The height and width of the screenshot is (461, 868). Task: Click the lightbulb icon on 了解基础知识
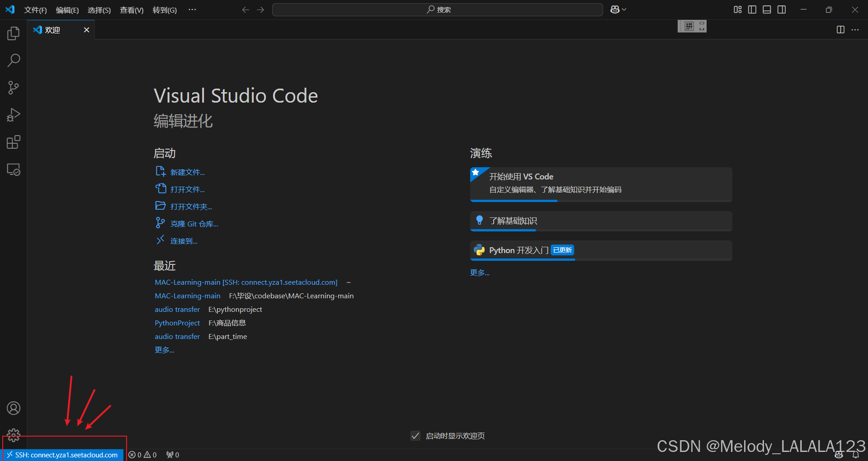[x=480, y=220]
